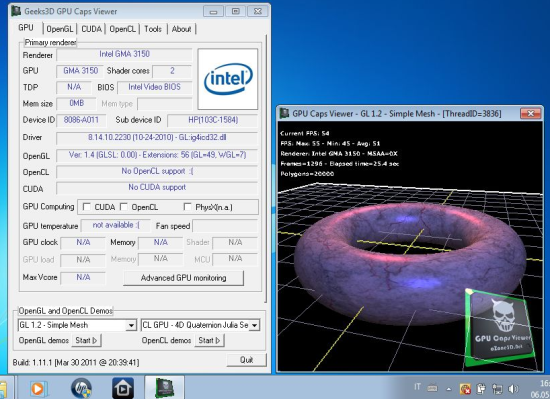Click Polygons=20000 text in demo window
The image size is (550, 399).
[x=307, y=174]
